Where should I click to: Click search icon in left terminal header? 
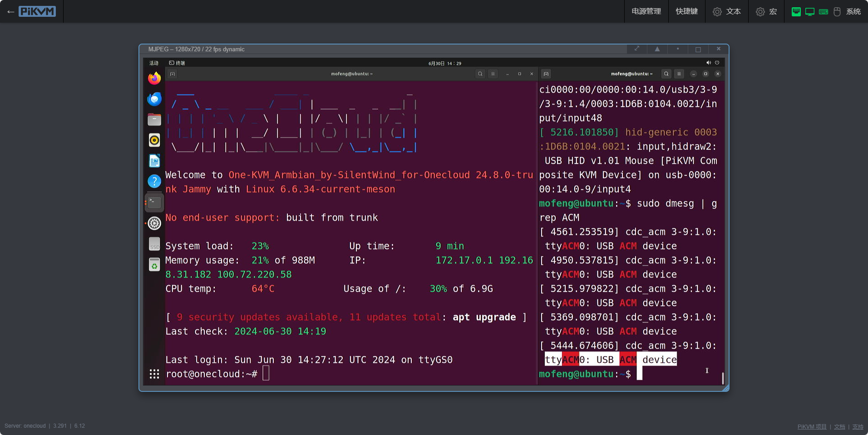point(480,74)
